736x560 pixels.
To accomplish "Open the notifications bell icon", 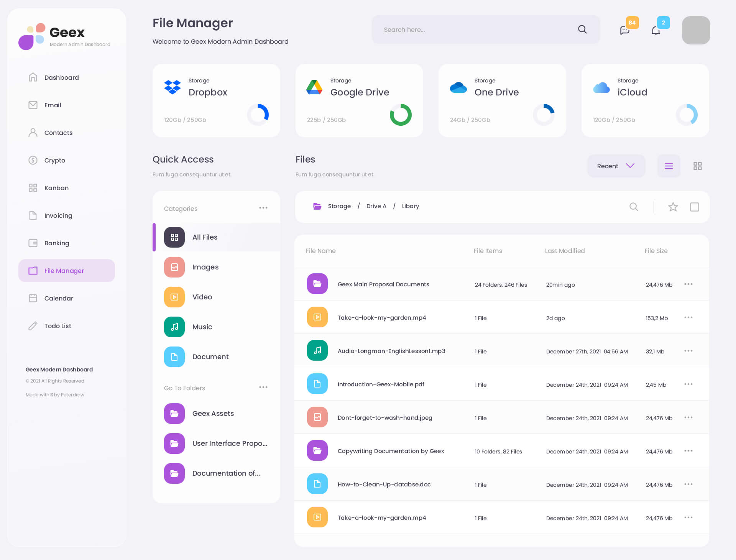I will click(x=656, y=30).
